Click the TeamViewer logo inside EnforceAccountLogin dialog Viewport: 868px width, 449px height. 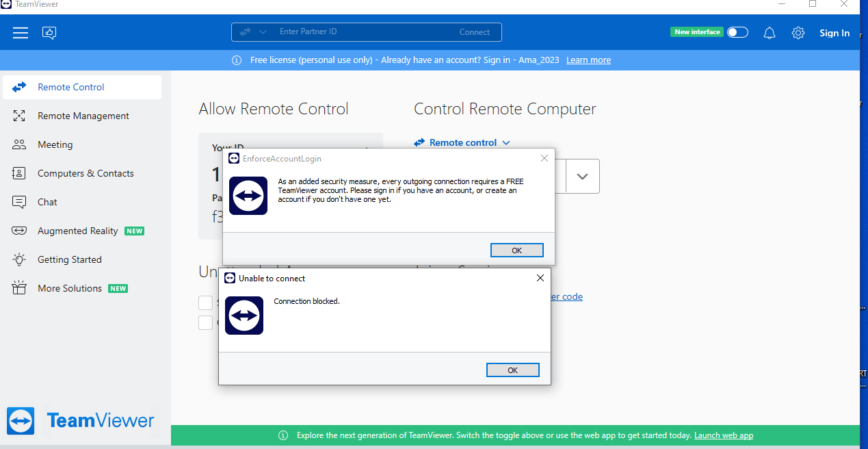[x=248, y=196]
